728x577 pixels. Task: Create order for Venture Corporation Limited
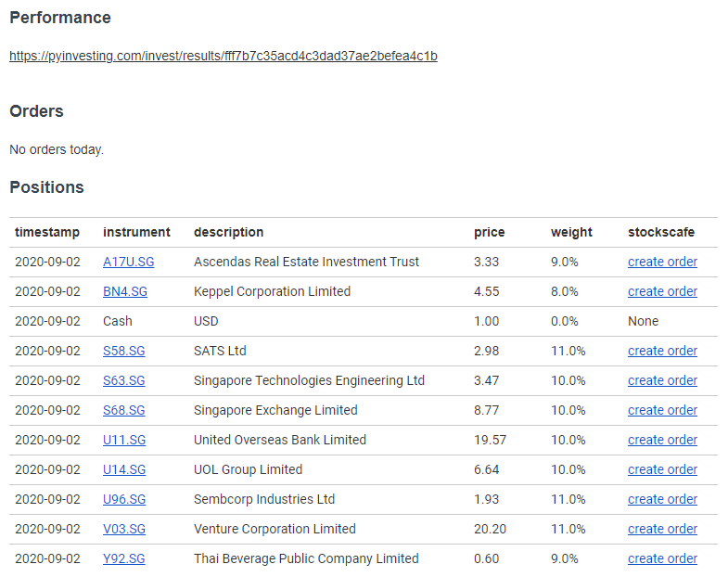point(662,529)
